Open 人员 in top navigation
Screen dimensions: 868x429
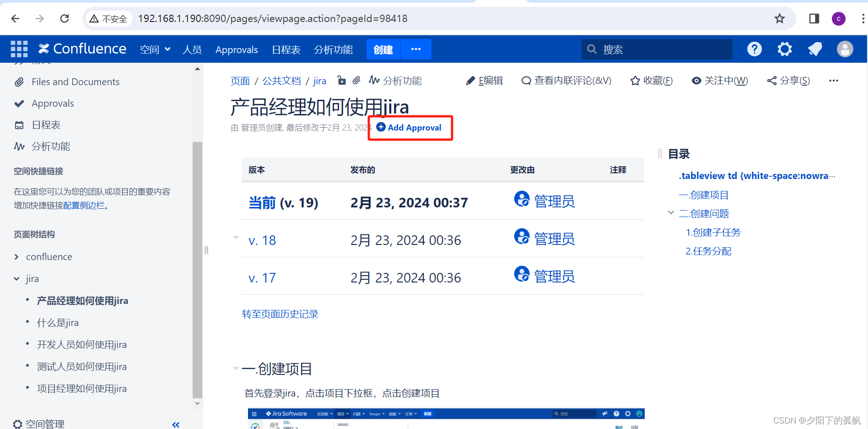pyautogui.click(x=192, y=49)
